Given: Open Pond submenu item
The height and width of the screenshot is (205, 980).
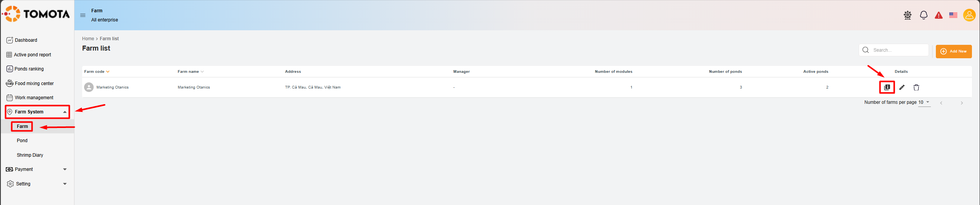Looking at the screenshot, I should [x=22, y=141].
